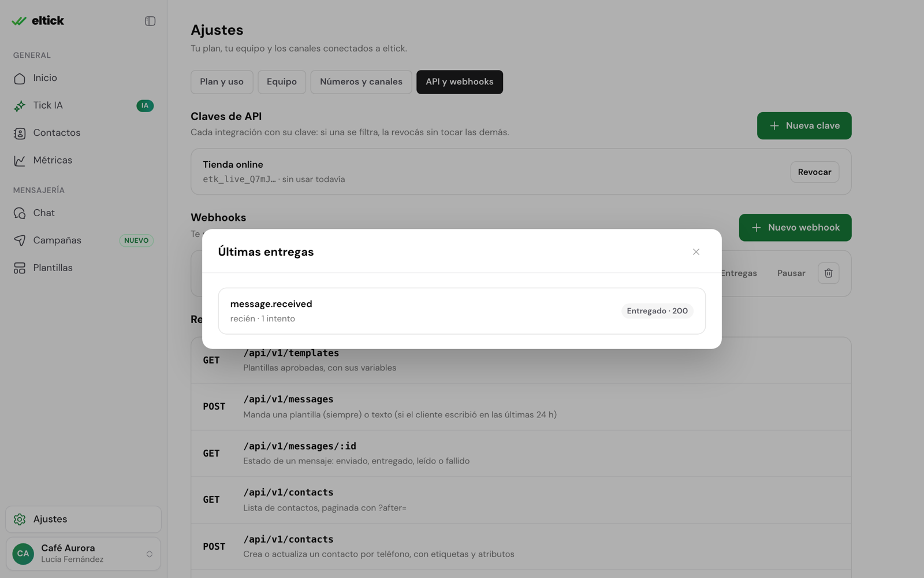Image resolution: width=924 pixels, height=578 pixels.
Task: Open the Números y canales tab
Action: 361,82
